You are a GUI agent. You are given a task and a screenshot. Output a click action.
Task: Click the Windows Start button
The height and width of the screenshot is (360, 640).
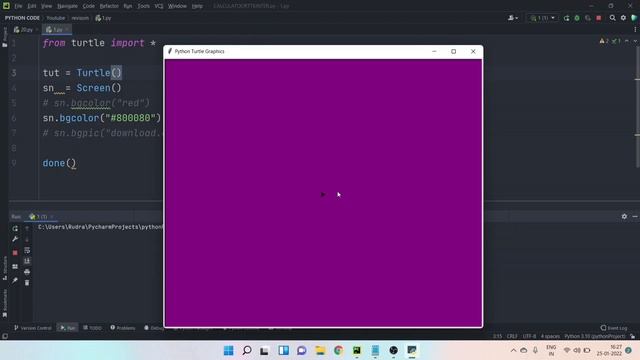pyautogui.click(x=229, y=350)
